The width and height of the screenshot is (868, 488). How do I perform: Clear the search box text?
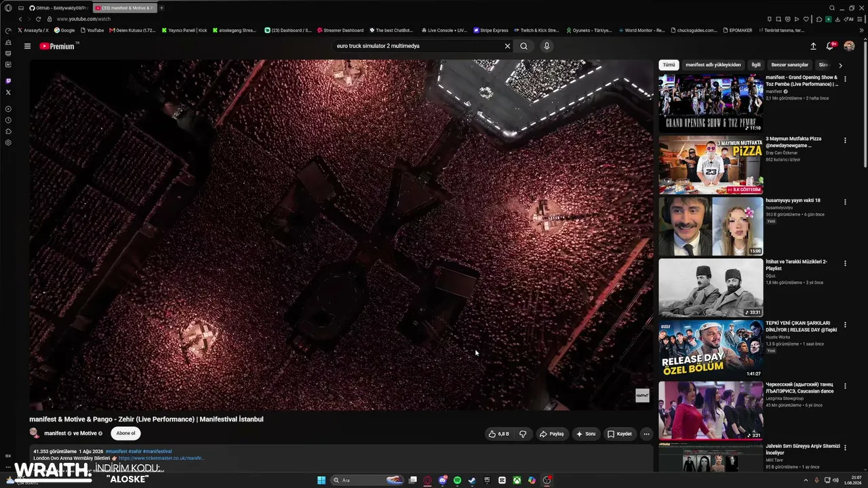click(x=507, y=46)
